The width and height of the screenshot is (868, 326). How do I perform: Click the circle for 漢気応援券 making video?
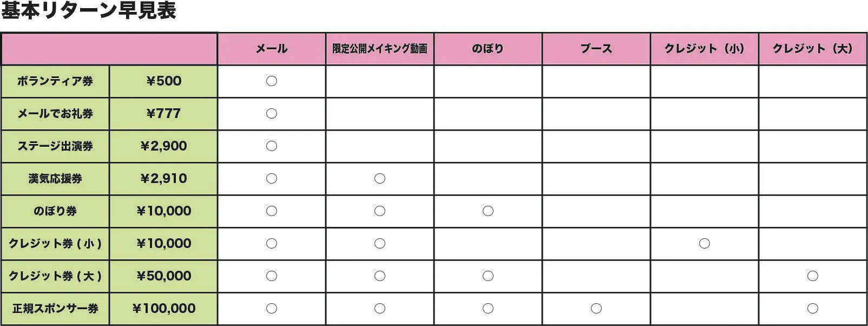coord(380,179)
